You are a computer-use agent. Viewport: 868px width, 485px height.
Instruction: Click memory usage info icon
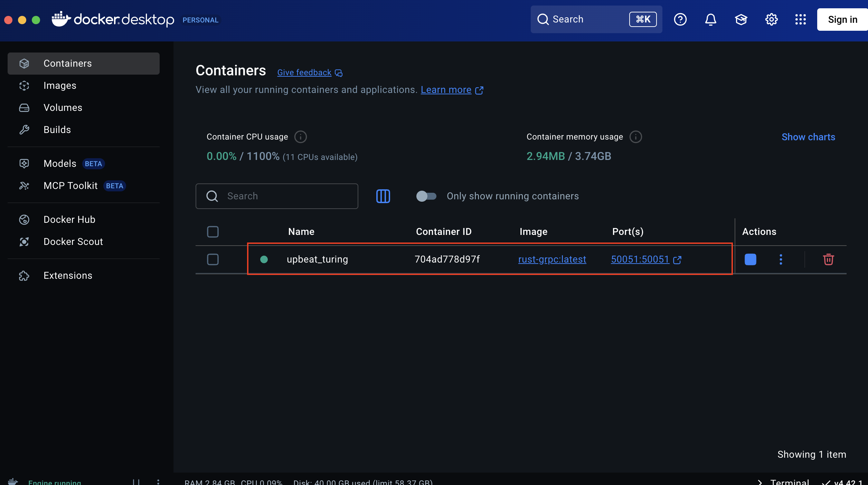[x=636, y=137]
